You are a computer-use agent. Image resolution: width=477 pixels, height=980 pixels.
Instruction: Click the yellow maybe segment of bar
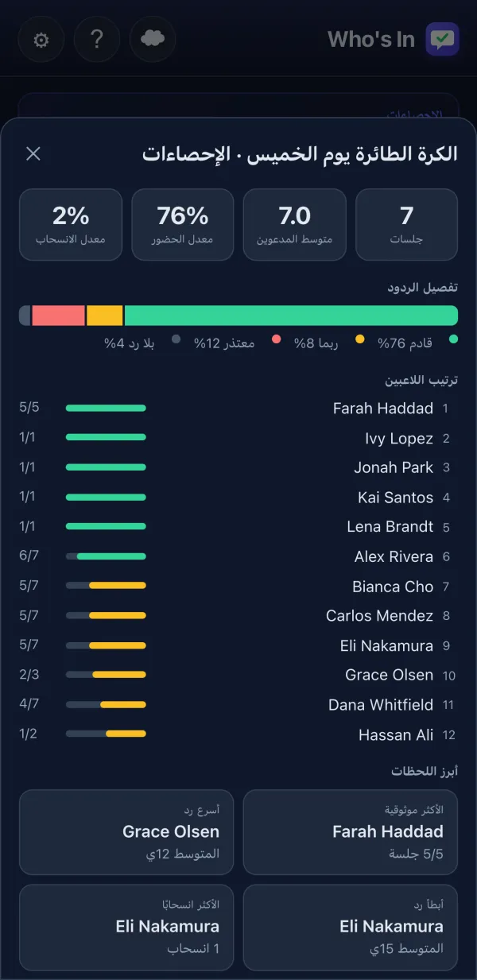[x=105, y=316]
